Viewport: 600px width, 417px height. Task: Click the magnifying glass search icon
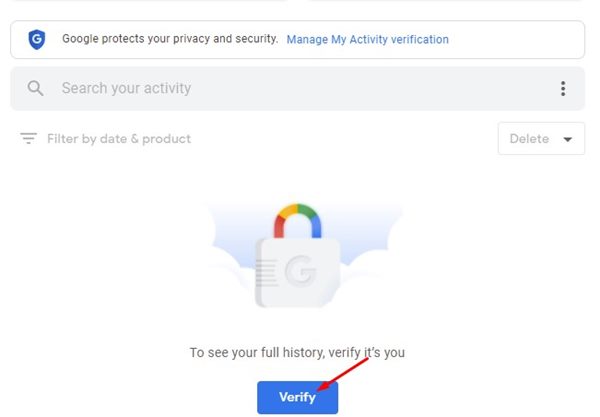click(x=35, y=88)
